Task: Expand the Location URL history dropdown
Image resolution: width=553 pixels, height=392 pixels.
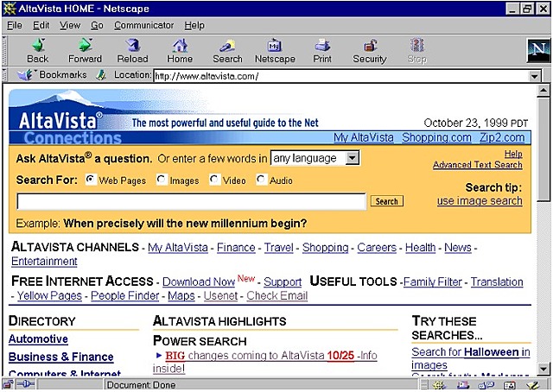Action: [535, 76]
